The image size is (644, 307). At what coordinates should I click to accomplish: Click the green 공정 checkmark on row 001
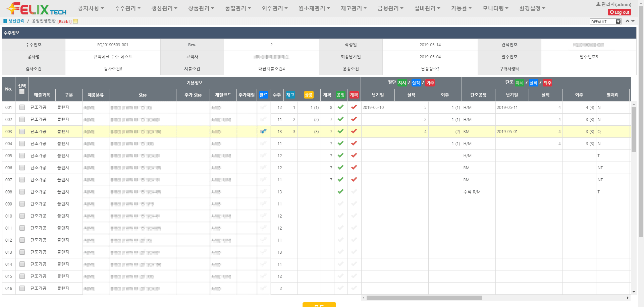340,107
